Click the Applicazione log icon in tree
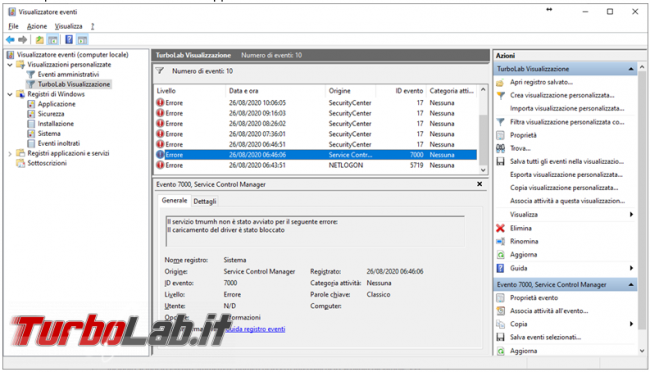 [31, 104]
